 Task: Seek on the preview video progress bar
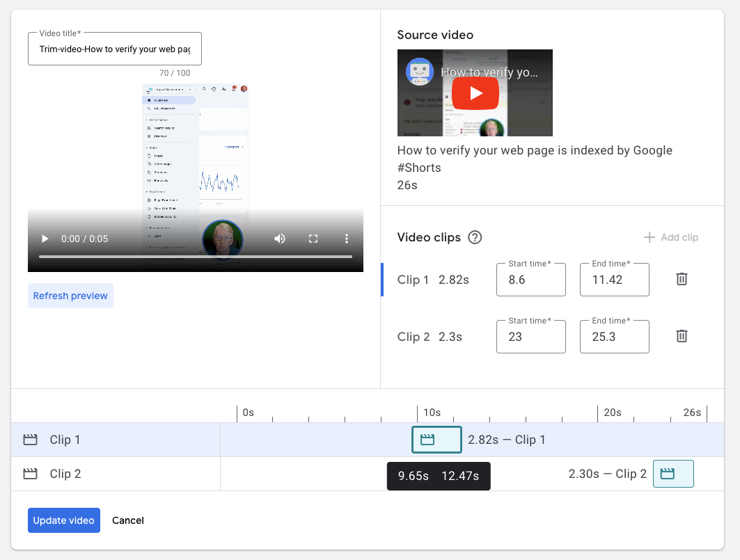196,257
